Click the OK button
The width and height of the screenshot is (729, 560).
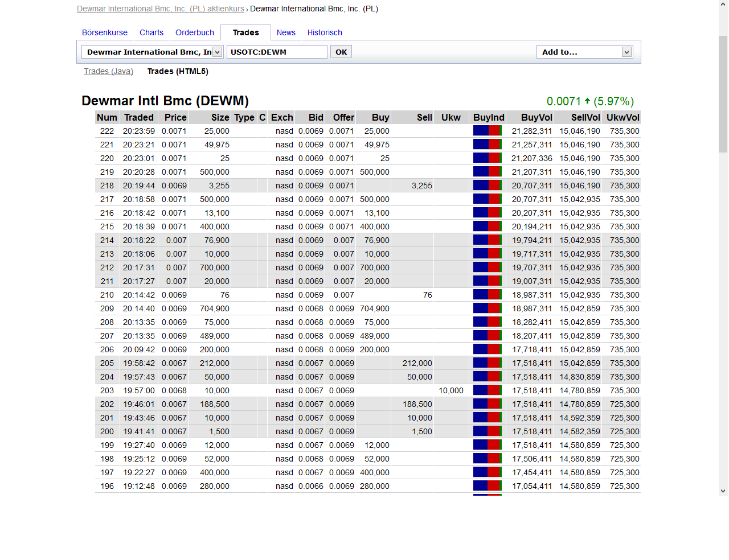click(341, 52)
